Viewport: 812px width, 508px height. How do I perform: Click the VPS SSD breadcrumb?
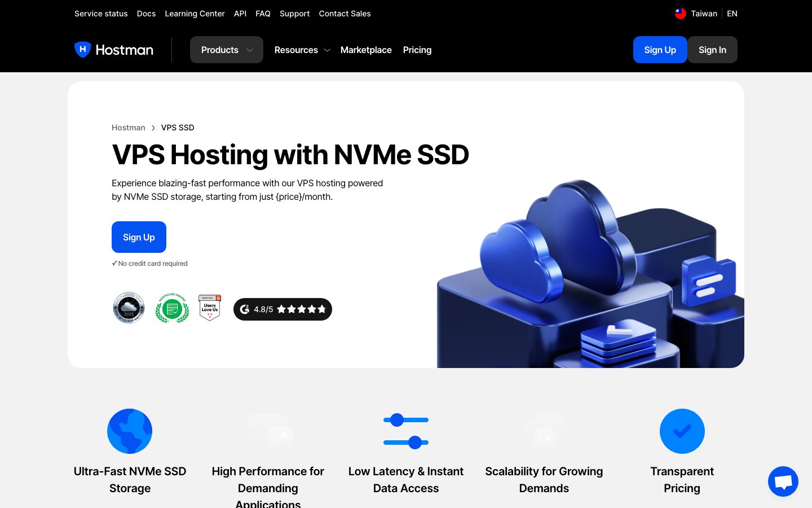pos(178,128)
